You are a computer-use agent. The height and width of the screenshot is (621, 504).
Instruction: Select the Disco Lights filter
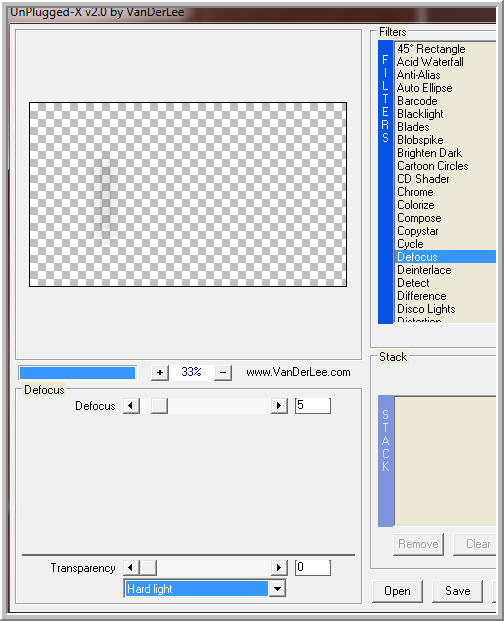[x=426, y=309]
